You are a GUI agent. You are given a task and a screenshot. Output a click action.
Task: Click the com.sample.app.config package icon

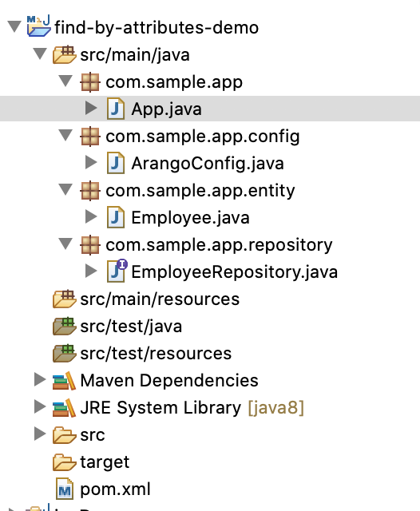pyautogui.click(x=90, y=137)
